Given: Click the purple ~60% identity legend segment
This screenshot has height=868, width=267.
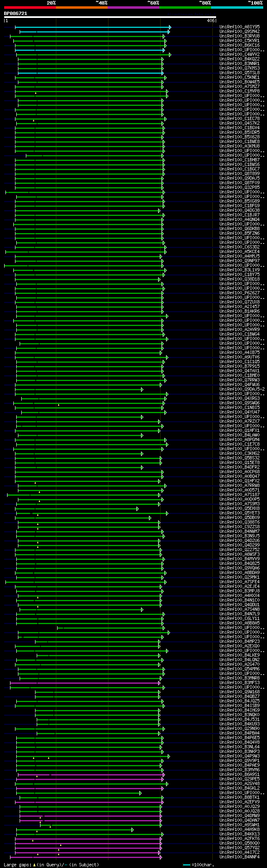Looking at the screenshot, I should tap(133, 8).
